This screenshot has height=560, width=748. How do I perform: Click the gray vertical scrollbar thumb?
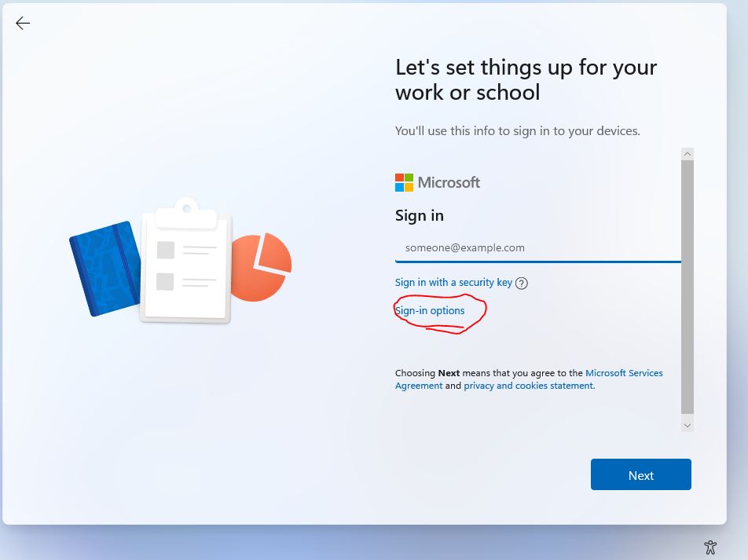click(x=687, y=287)
